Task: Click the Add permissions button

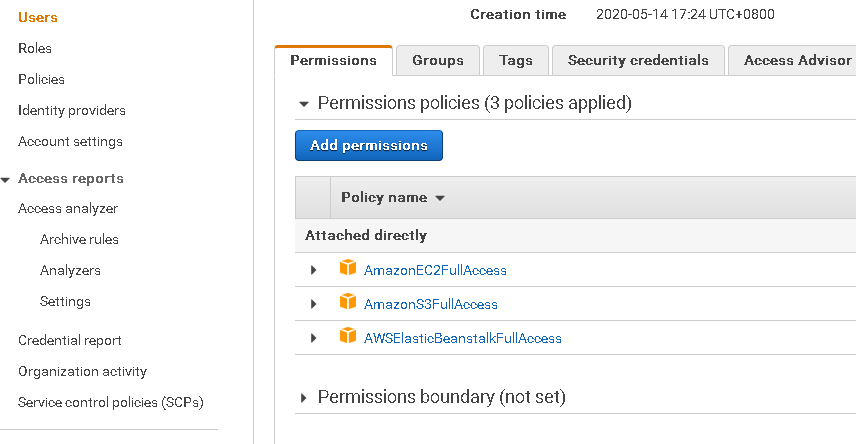Action: point(369,145)
